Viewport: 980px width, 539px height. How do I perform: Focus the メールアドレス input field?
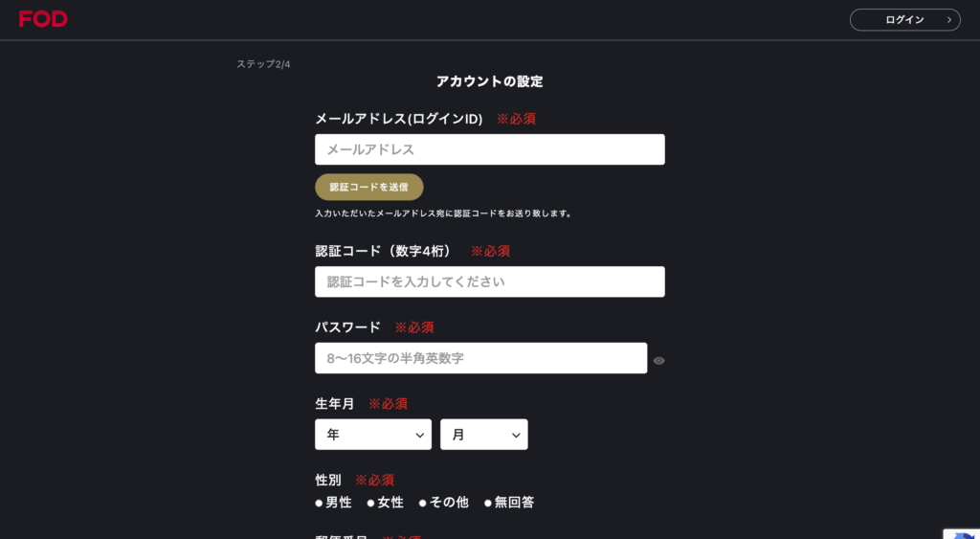point(489,149)
